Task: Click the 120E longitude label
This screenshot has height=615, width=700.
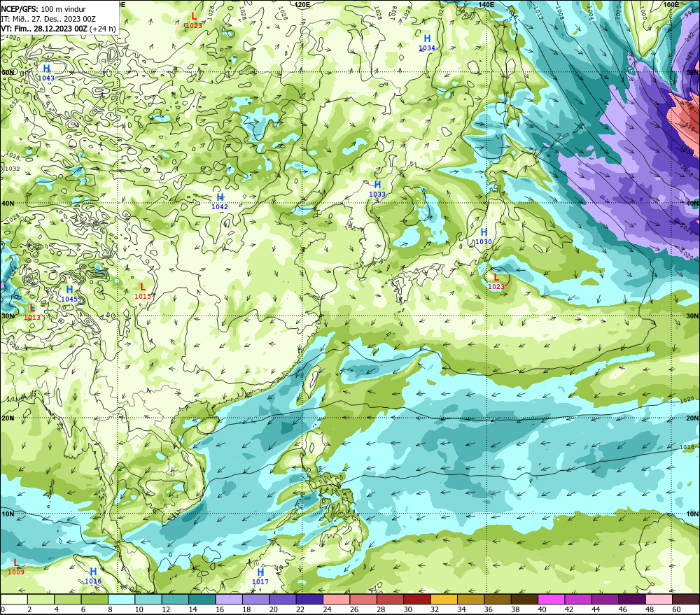Action: pyautogui.click(x=302, y=4)
